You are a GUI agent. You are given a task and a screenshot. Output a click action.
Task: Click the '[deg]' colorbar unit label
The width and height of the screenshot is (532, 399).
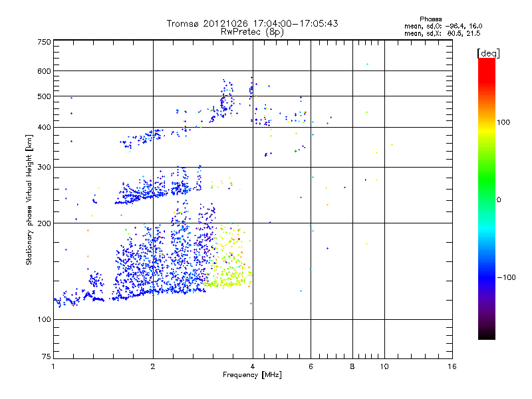(488, 54)
